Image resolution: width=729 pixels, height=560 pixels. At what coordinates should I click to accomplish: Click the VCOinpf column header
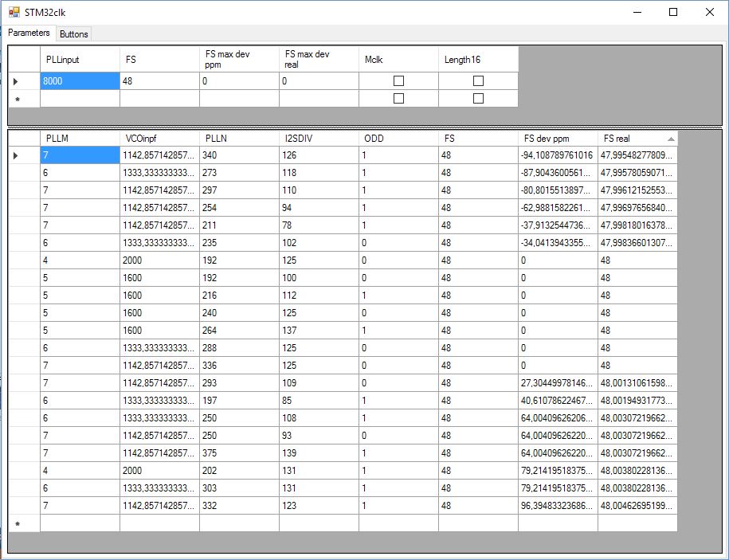click(159, 139)
